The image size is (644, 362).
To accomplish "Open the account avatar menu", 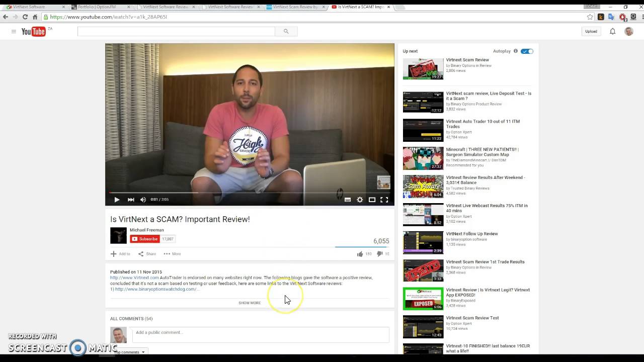I will (x=629, y=31).
